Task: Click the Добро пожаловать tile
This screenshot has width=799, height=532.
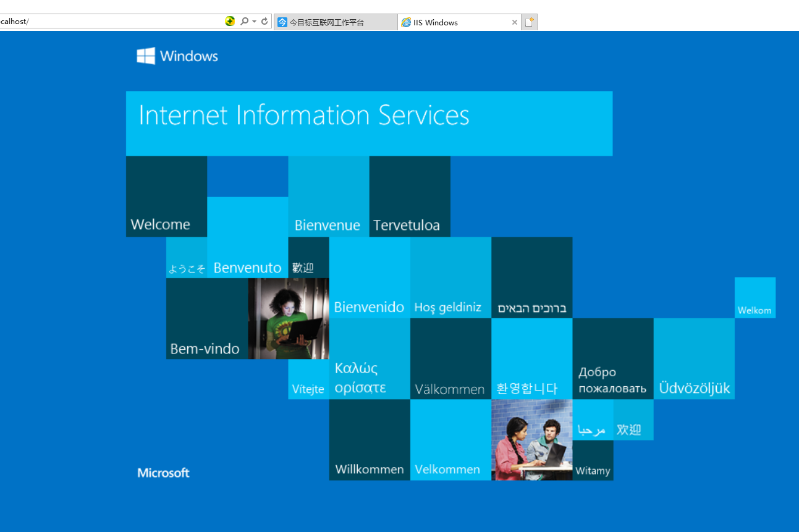Action: [613, 359]
